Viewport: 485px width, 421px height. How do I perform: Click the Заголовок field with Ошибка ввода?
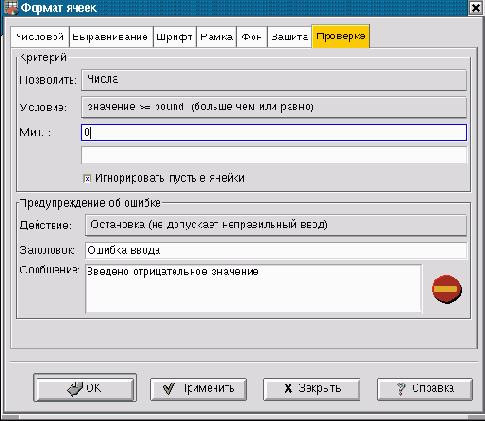(x=276, y=250)
